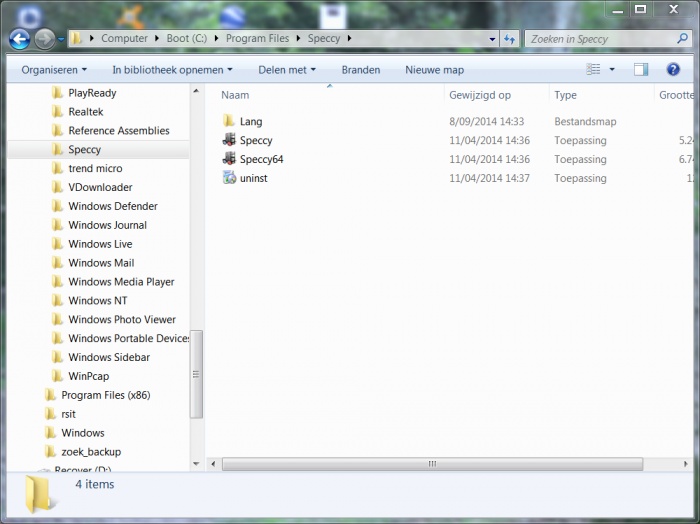
Task: Select Reference Assemblies folder in tree
Action: (x=119, y=130)
